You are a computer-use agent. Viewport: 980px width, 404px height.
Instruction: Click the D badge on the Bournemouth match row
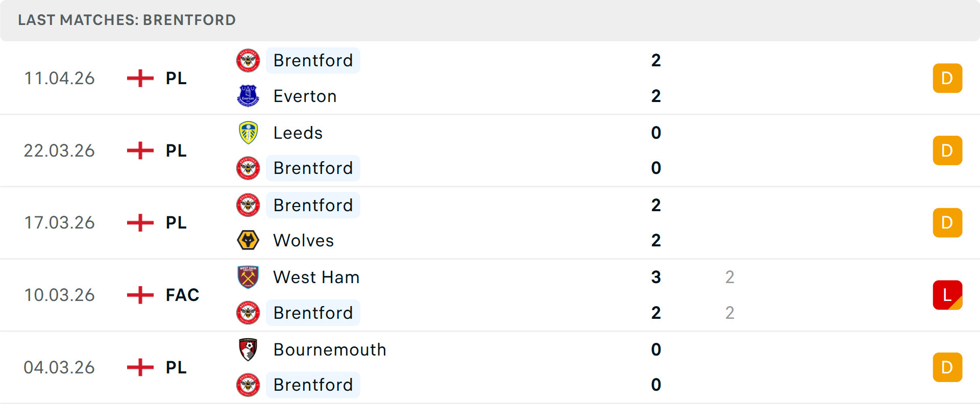[x=947, y=367]
